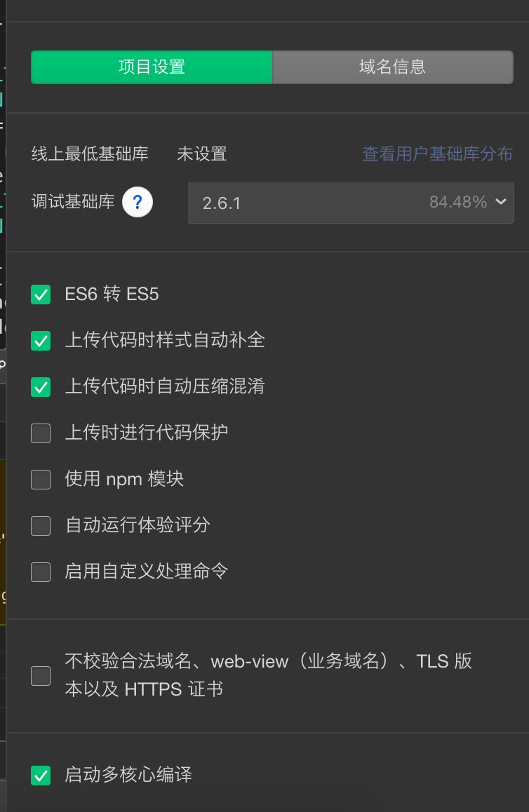Click the blue question mark help icon

[x=138, y=203]
